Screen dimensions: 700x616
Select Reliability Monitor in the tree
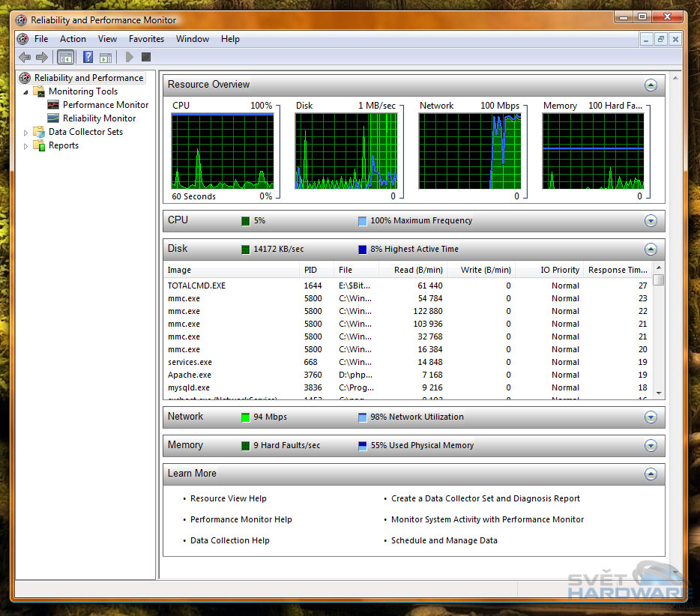click(x=99, y=118)
